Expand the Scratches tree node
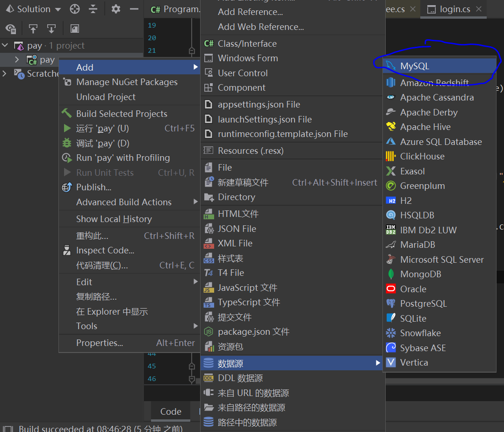Screen dimensions: 504x432 [x=5, y=73]
